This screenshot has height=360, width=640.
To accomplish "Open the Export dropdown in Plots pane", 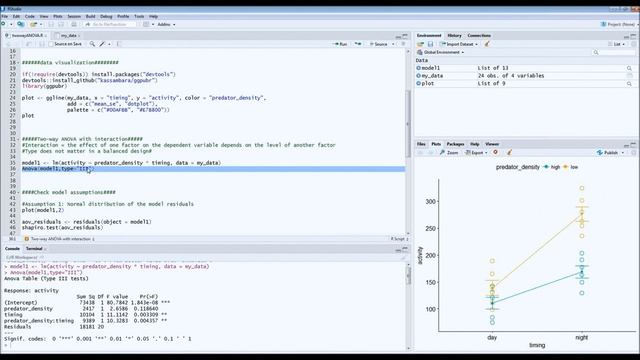I will 476,153.
